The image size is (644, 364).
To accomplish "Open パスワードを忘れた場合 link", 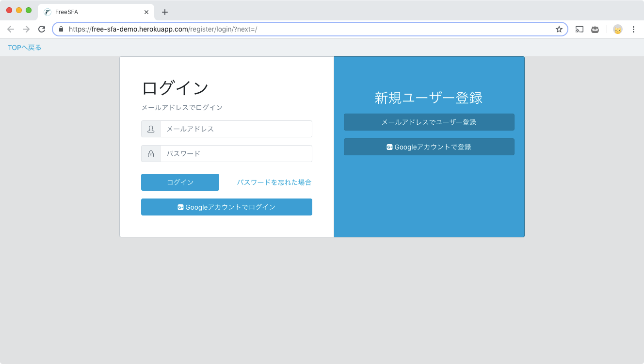I will [274, 182].
